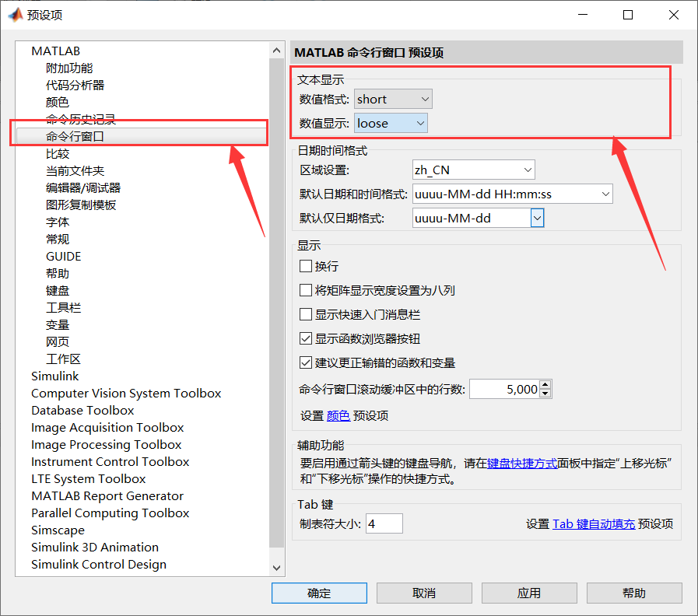This screenshot has width=698, height=616.
Task: Select 代码分析器 in preferences tree
Action: click(75, 85)
